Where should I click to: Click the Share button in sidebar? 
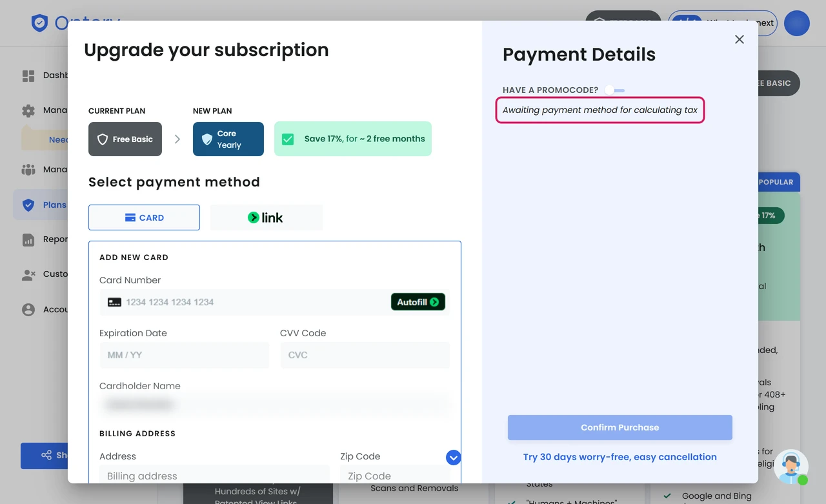coord(44,456)
